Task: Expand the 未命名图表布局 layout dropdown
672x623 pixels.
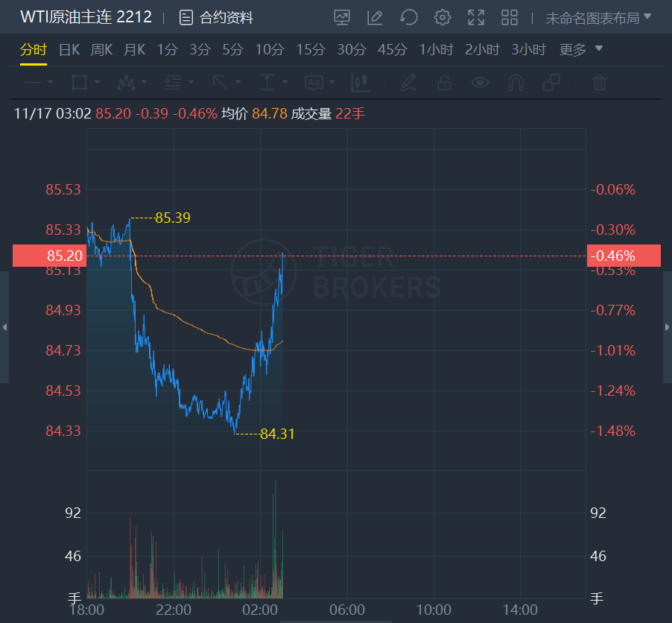Action: pos(598,17)
